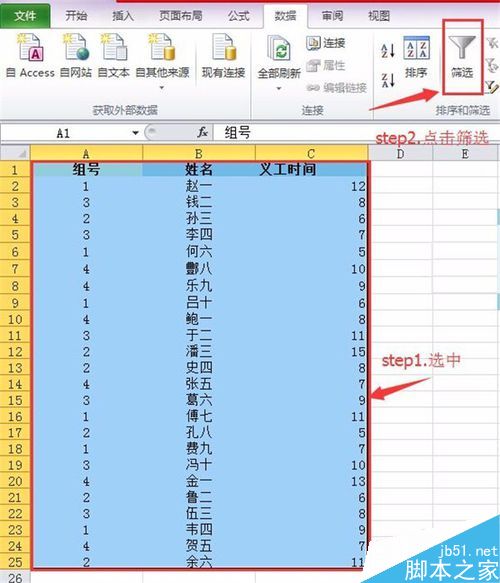Click the Clear filter icon
500x583 pixels.
492,43
